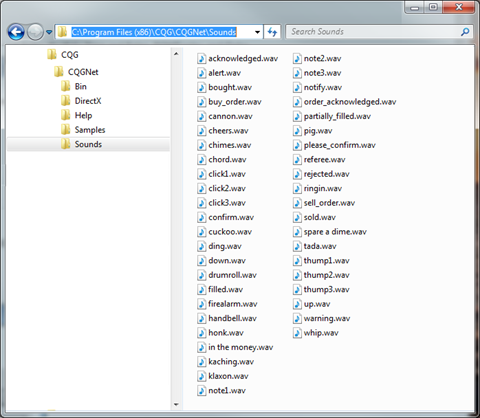Open the recent pages dropdown arrow
480x418 pixels.
pyautogui.click(x=49, y=32)
